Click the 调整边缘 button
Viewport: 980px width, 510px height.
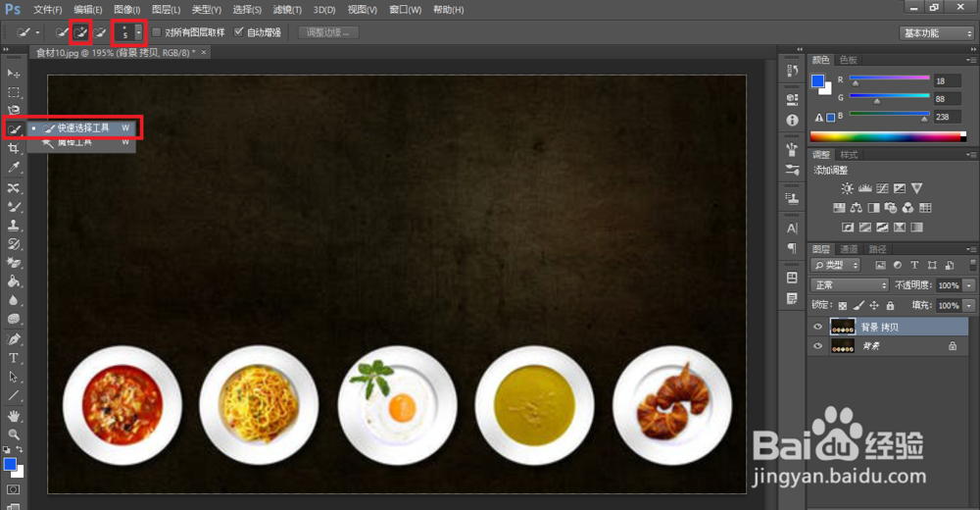click(328, 32)
